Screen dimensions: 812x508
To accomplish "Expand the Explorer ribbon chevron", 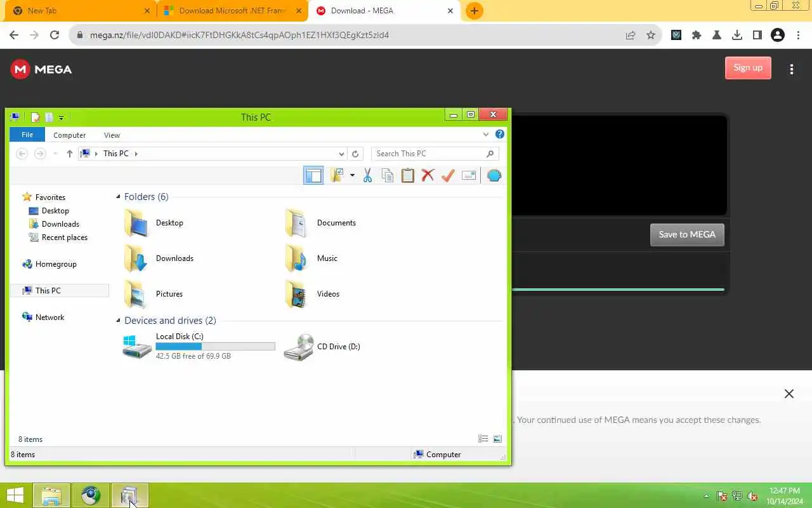I will click(486, 135).
